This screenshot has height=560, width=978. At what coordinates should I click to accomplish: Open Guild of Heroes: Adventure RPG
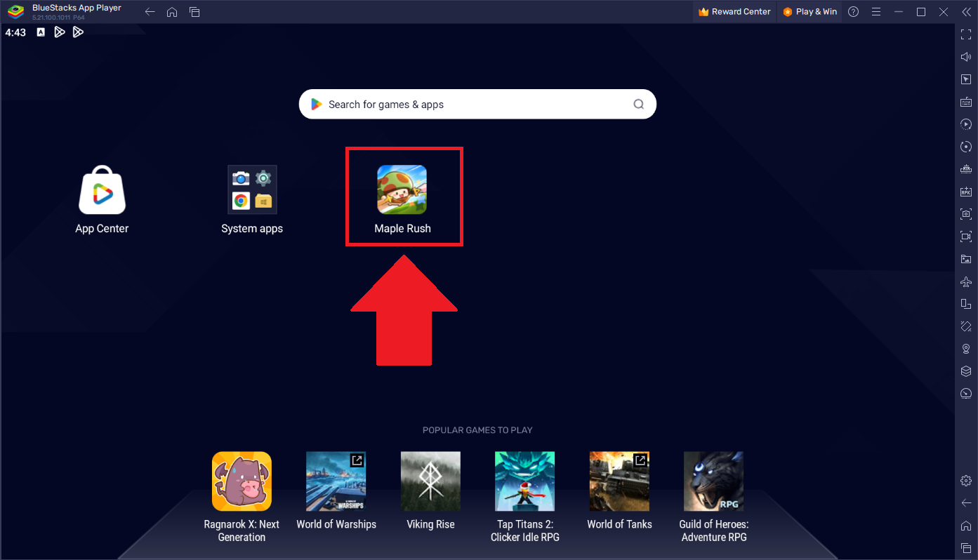pyautogui.click(x=713, y=481)
